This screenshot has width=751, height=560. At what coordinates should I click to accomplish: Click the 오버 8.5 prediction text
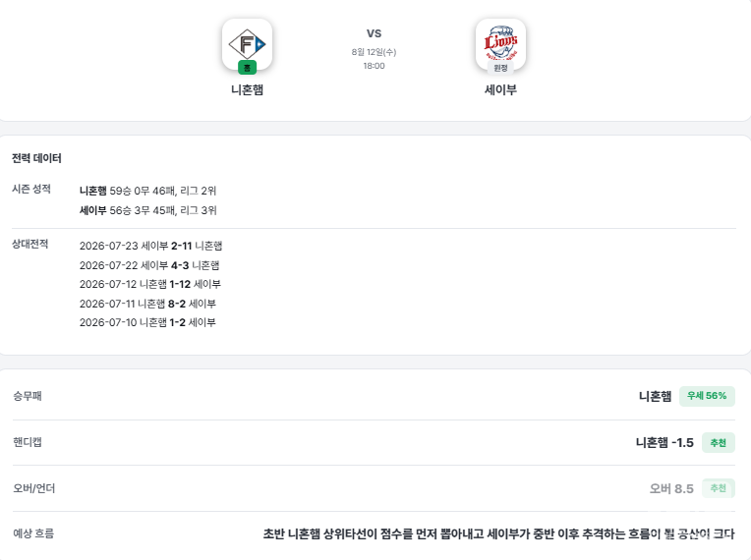[671, 488]
